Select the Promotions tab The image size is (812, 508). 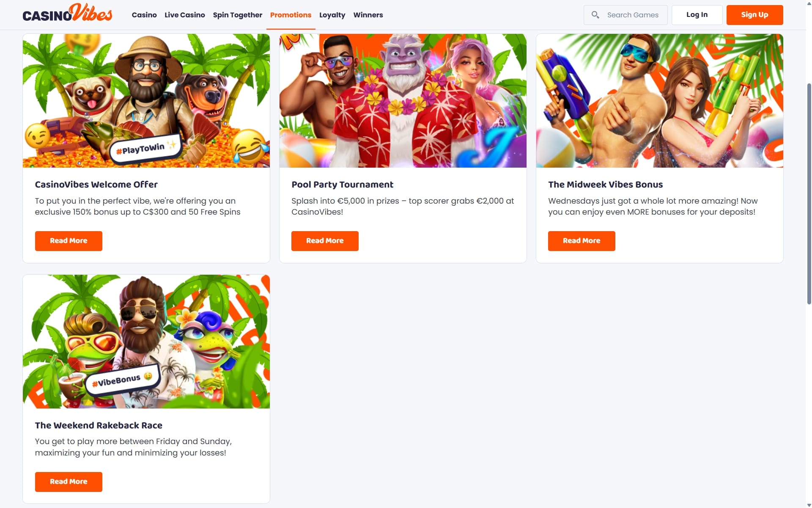point(291,15)
